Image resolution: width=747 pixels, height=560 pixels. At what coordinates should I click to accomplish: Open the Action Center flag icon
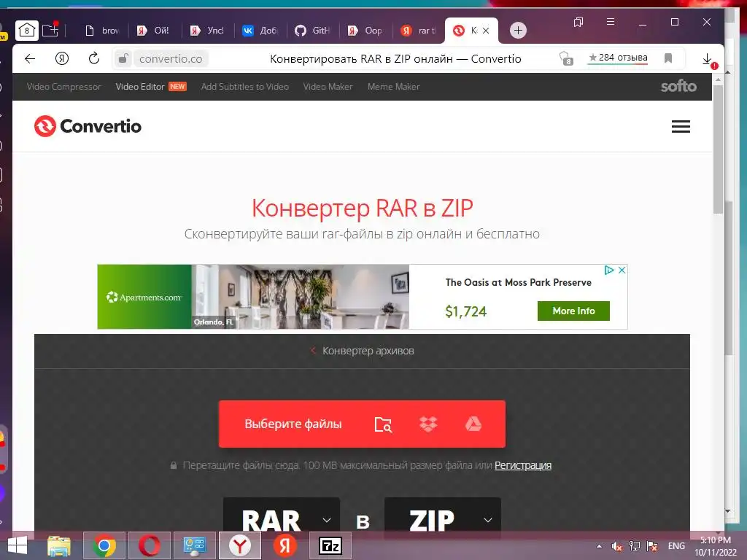tap(652, 546)
